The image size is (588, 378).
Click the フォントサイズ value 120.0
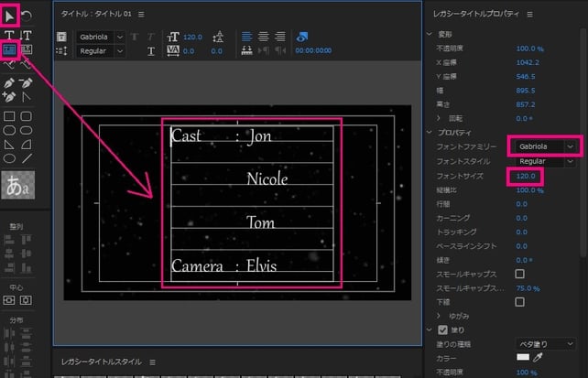click(527, 175)
